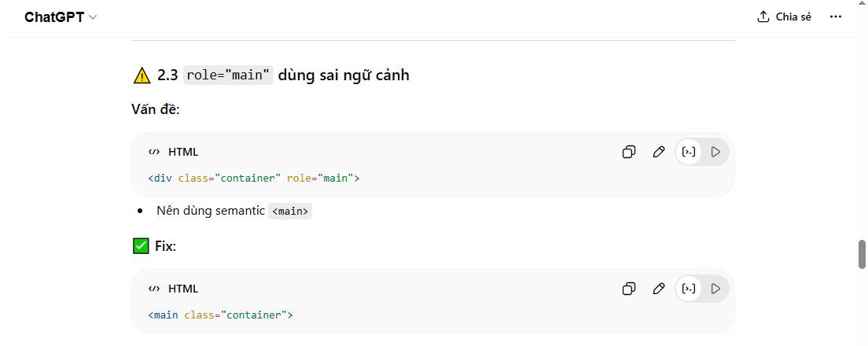Switch first code block to code view

coord(689,152)
